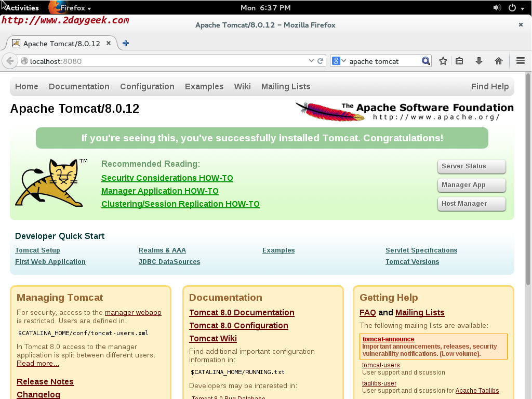The image size is (532, 399).
Task: Expand the URL history dropdown arrow
Action: [311, 61]
